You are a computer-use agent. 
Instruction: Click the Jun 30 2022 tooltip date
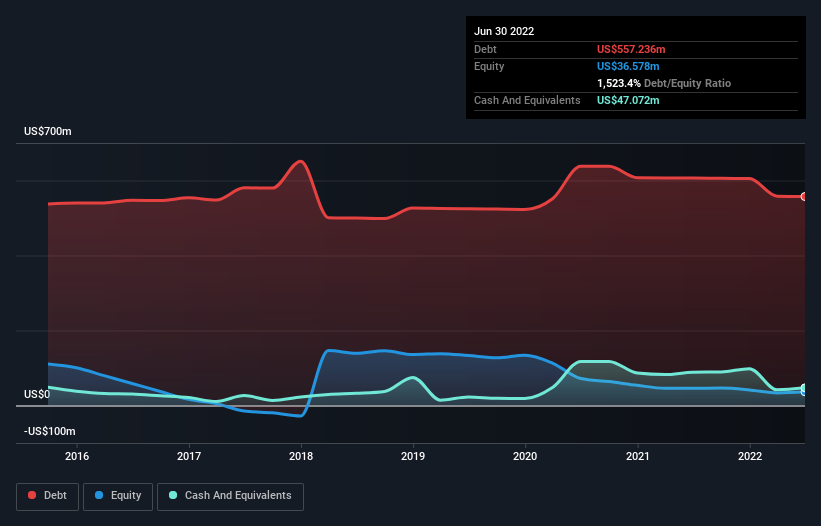504,31
